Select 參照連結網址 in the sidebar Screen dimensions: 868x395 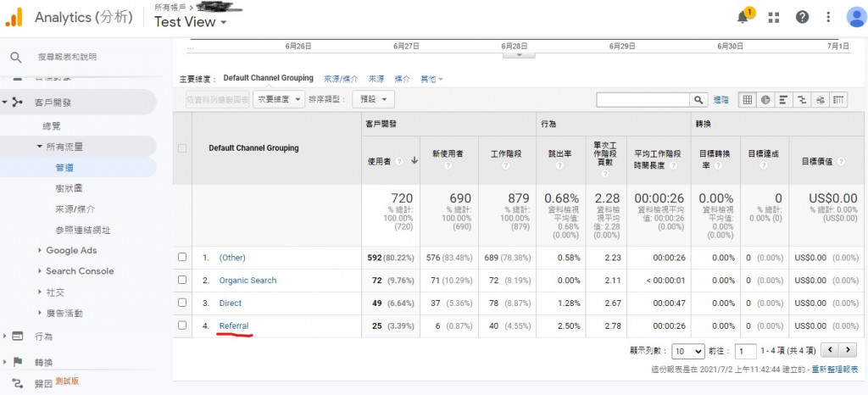tap(82, 231)
